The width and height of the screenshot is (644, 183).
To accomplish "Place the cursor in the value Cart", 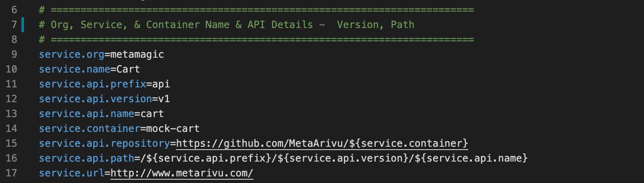I will tap(128, 69).
